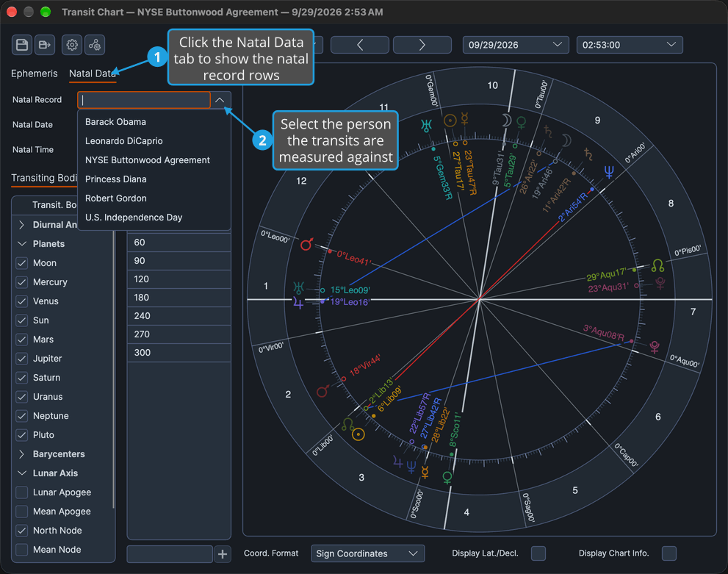This screenshot has height=574, width=728.
Task: Expand the Diurnal group
Action: click(21, 225)
